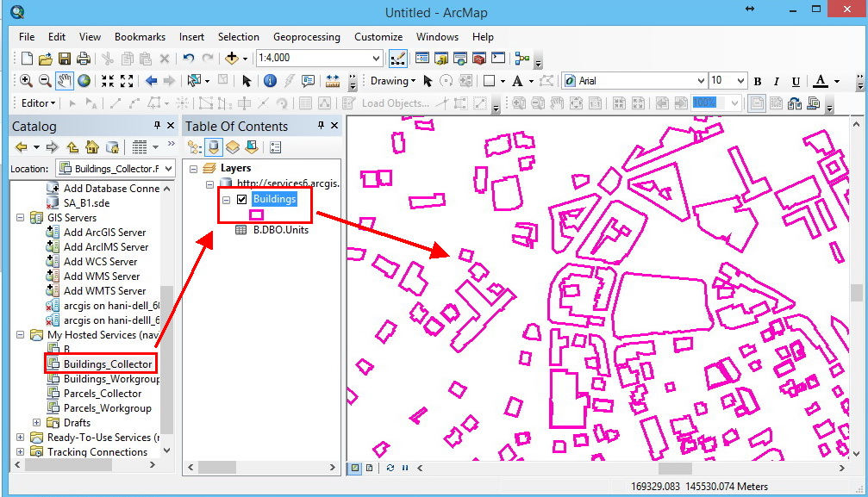Open the Editor dropdown menu
The width and height of the screenshot is (868, 497).
(x=38, y=103)
